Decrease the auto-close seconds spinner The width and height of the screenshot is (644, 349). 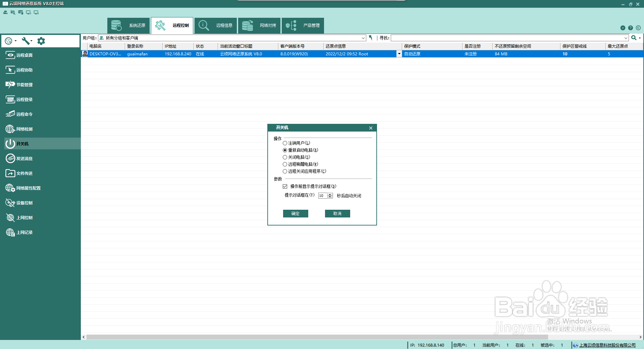[x=330, y=197]
